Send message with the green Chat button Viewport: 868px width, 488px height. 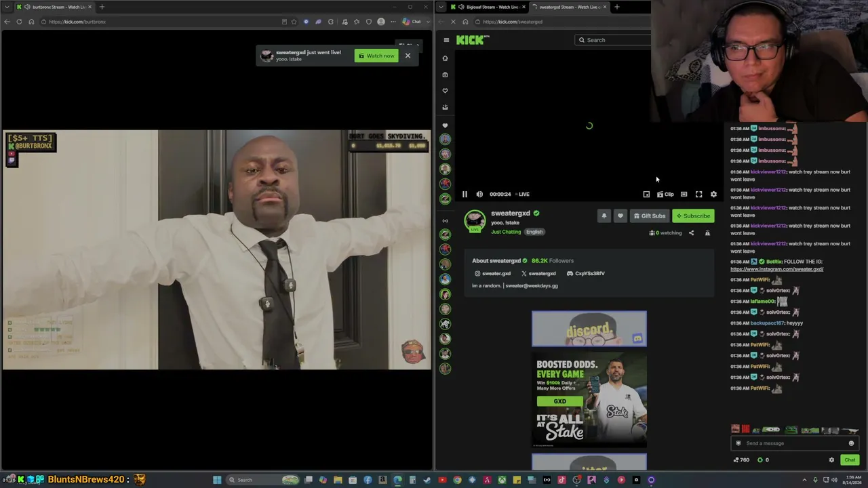point(850,460)
